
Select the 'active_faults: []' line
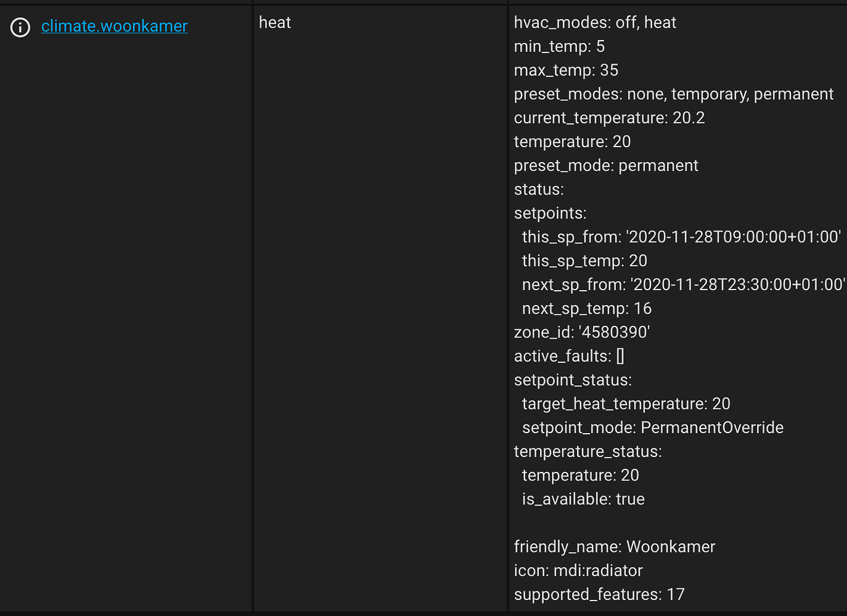pos(569,356)
